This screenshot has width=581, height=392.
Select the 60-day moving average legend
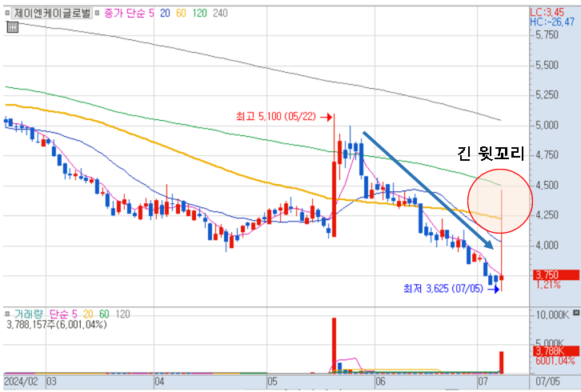181,14
